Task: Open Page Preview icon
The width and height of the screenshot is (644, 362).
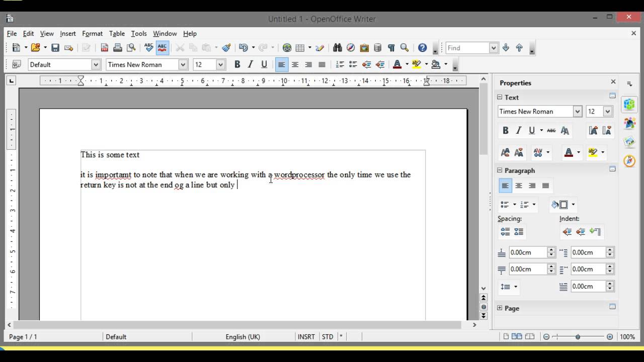Action: point(131,48)
